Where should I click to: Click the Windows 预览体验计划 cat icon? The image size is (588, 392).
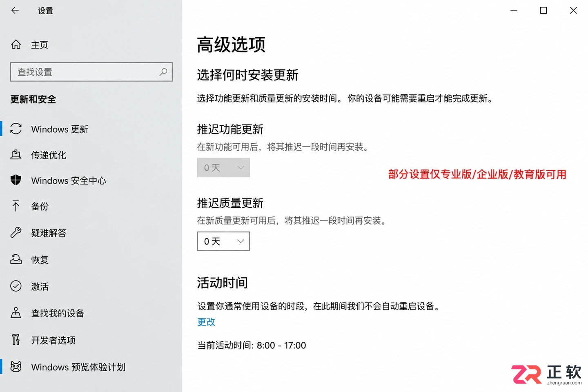coord(16,367)
